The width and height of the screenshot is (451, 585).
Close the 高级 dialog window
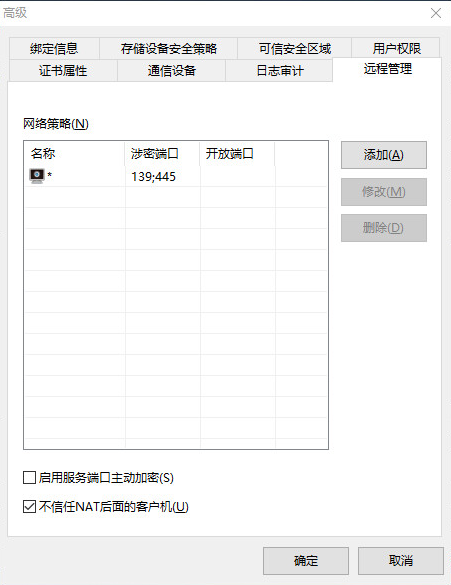pyautogui.click(x=436, y=13)
